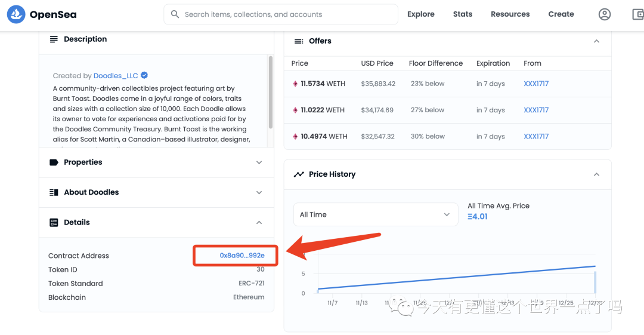Click the Price History chart icon

[299, 174]
